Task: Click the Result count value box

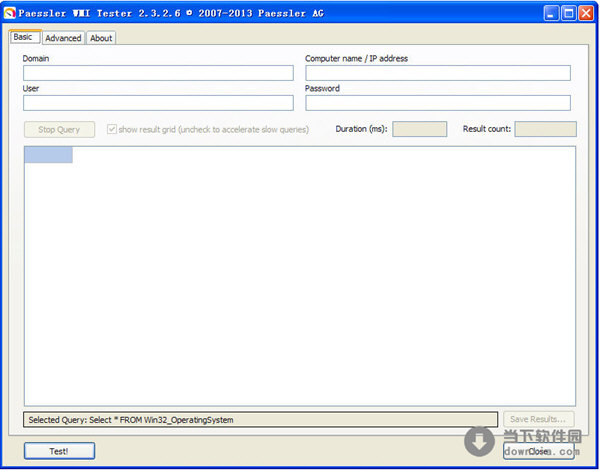Action: [x=545, y=129]
